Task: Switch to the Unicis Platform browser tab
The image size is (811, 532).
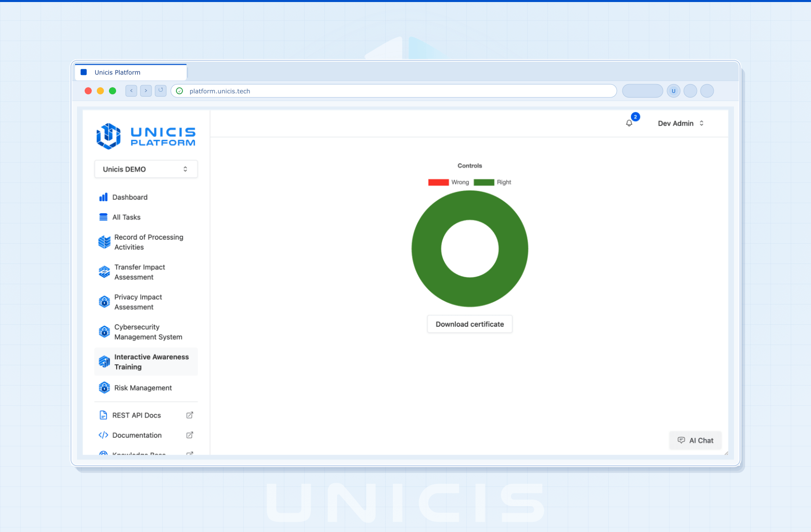Action: 131,72
